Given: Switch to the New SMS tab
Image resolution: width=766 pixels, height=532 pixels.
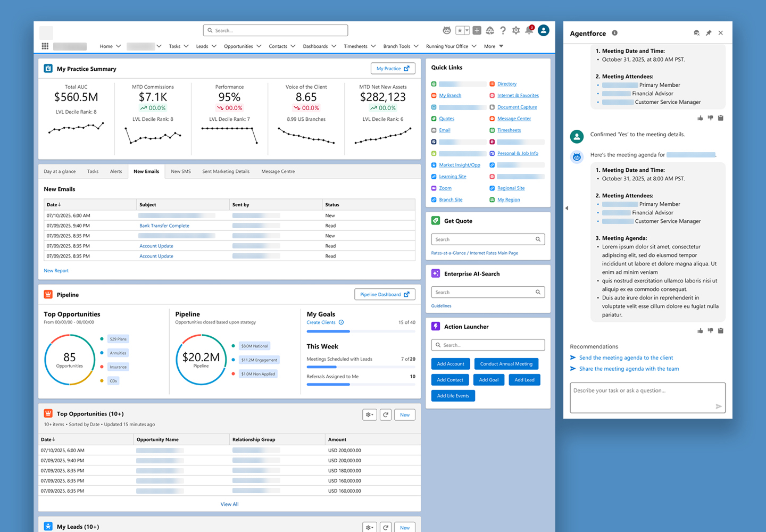Looking at the screenshot, I should click(181, 171).
